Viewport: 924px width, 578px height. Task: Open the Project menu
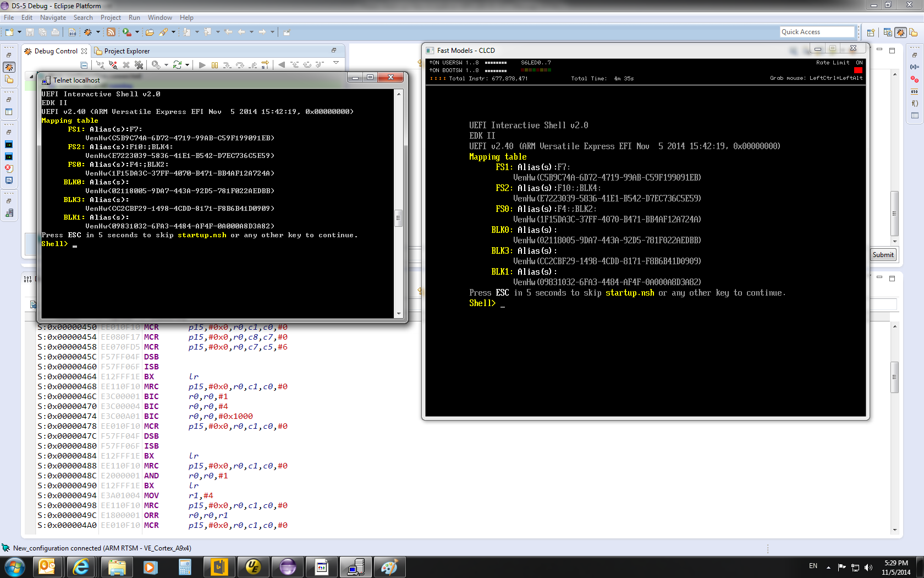click(x=111, y=18)
